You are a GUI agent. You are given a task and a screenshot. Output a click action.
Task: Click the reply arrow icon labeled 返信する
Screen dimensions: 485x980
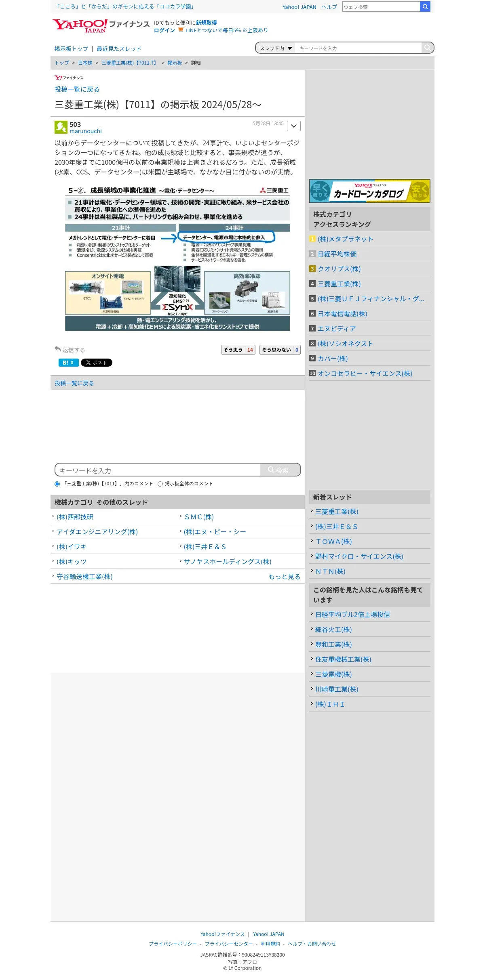(x=58, y=349)
